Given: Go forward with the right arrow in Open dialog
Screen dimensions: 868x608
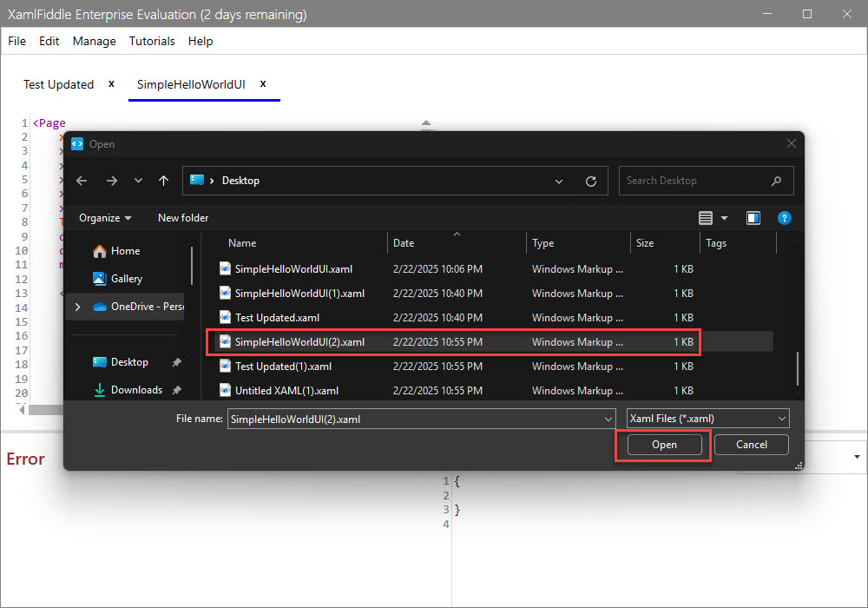Looking at the screenshot, I should click(x=112, y=181).
